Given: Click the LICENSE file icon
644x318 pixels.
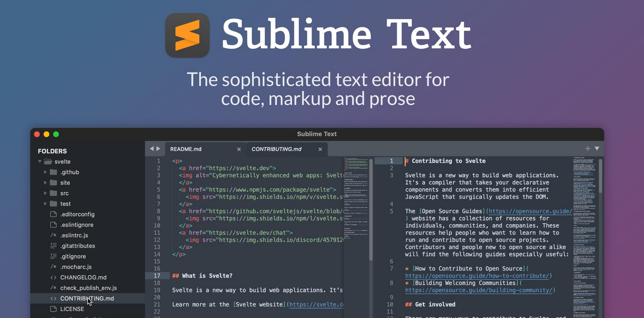Looking at the screenshot, I should (x=53, y=309).
